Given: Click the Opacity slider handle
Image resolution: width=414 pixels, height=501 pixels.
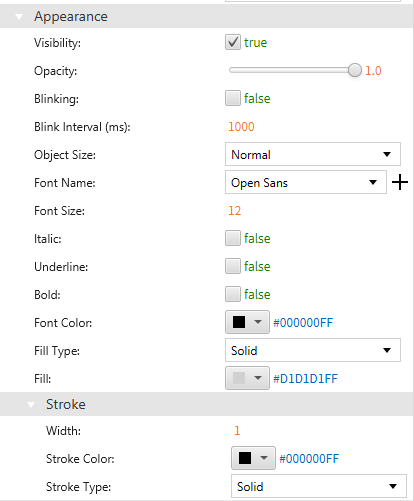Looking at the screenshot, I should pyautogui.click(x=355, y=70).
